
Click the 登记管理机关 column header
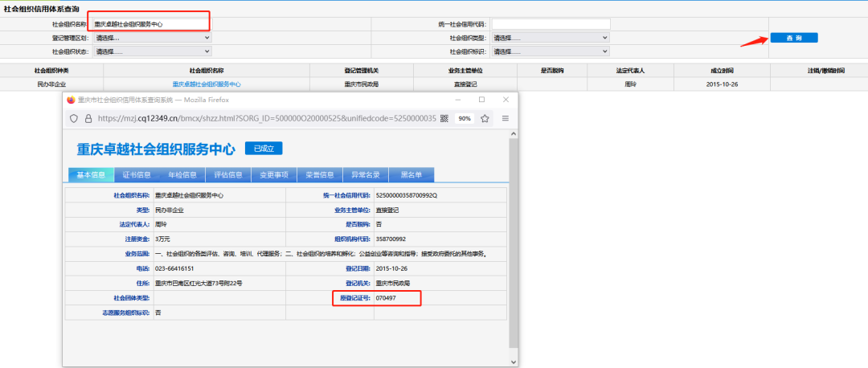click(361, 71)
